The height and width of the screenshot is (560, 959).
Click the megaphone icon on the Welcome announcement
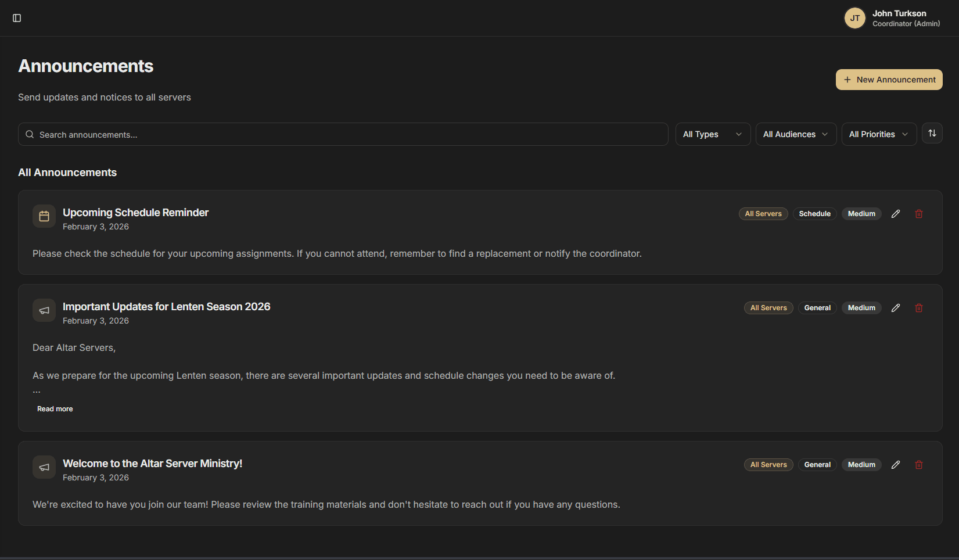[44, 466]
